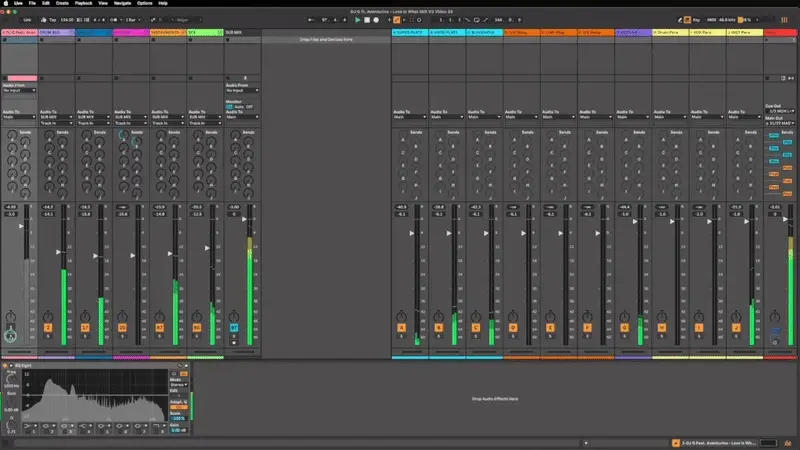Open the Playback menu
This screenshot has width=800, height=450.
pyautogui.click(x=84, y=3)
